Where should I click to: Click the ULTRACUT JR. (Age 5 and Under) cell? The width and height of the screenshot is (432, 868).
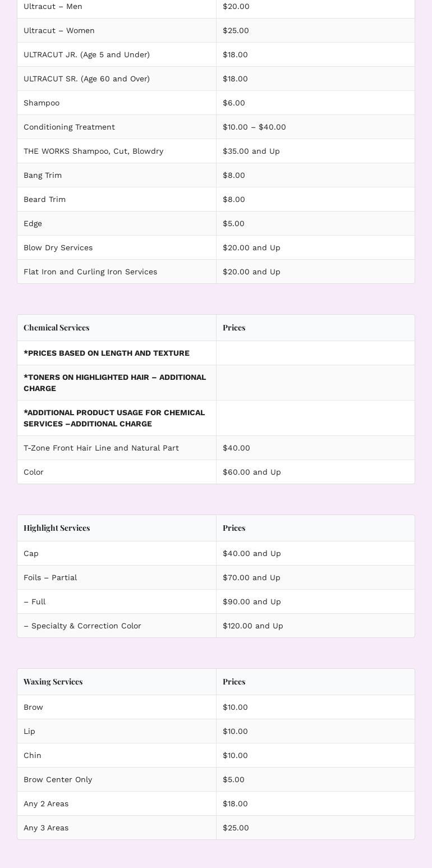[86, 54]
